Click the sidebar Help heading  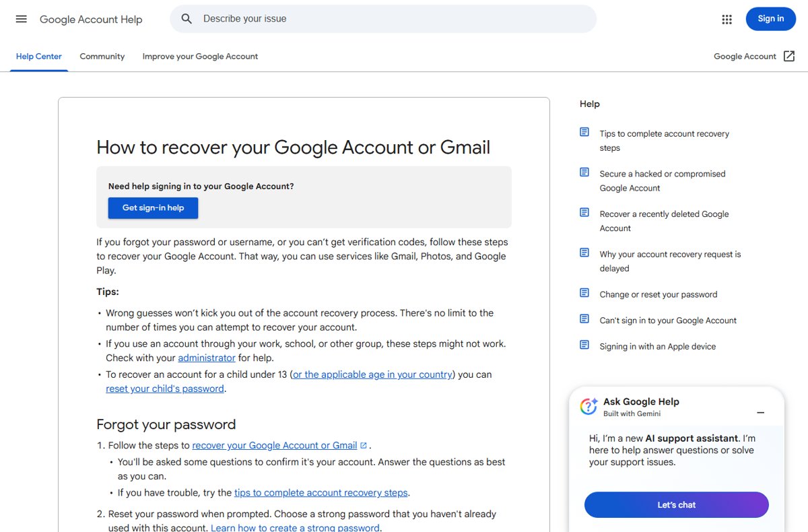tap(590, 104)
